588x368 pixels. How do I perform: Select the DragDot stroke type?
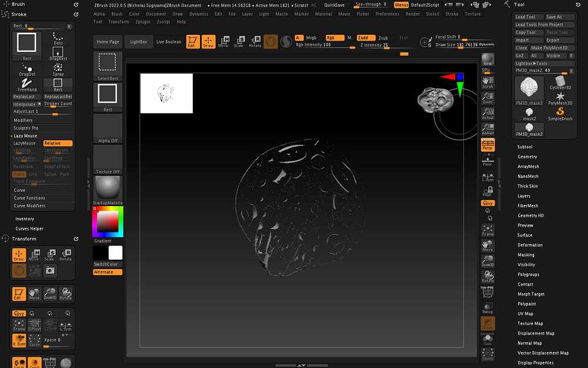coord(27,69)
